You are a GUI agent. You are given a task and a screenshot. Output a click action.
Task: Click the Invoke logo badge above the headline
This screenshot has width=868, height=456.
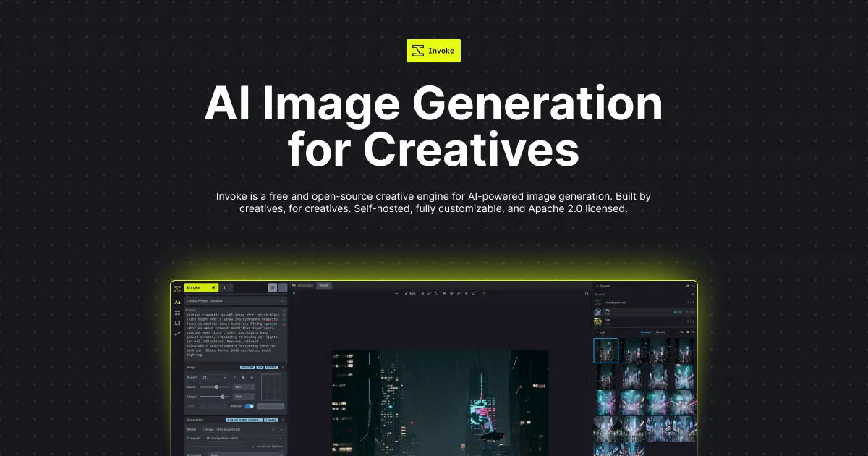[433, 50]
